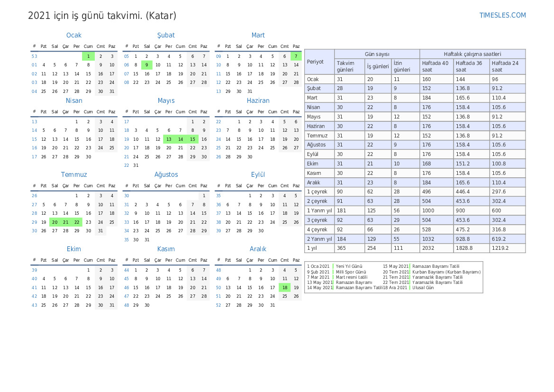This screenshot has width=554, height=392.
Task: Click the 'Haftalık çalışma saatleri' table header
Action: click(472, 54)
